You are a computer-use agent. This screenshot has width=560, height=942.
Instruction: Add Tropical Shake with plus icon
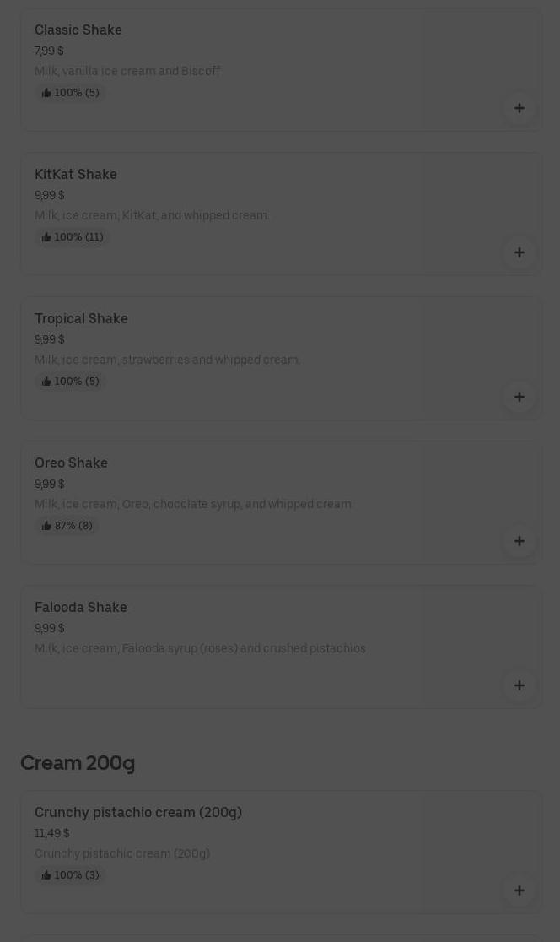tap(520, 397)
